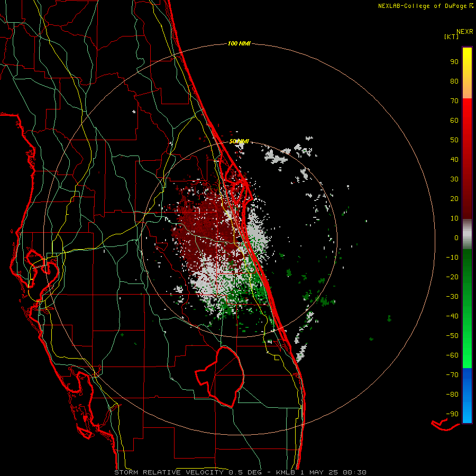Click the "STORM RELATIVE VELOCITY 0.5 DEG - KMLB" caption

coord(204,472)
